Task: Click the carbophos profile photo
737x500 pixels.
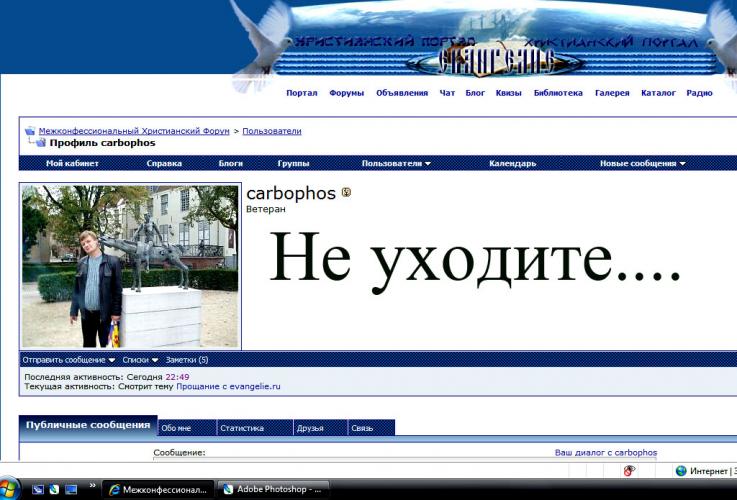Action: click(130, 266)
